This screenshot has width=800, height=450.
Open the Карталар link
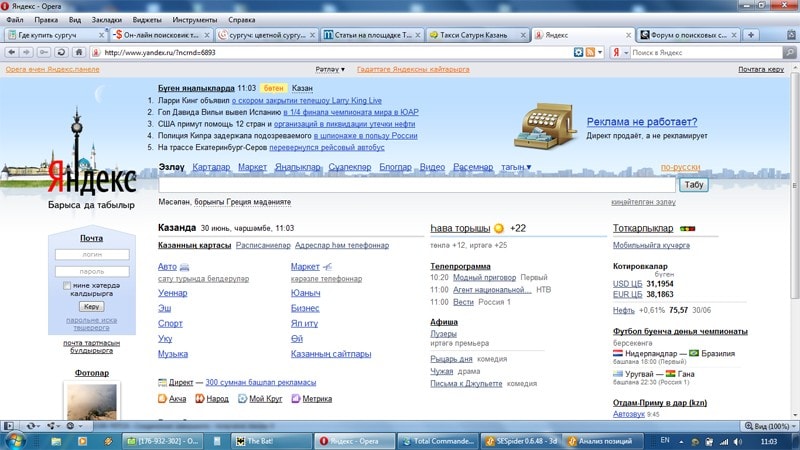coord(211,167)
